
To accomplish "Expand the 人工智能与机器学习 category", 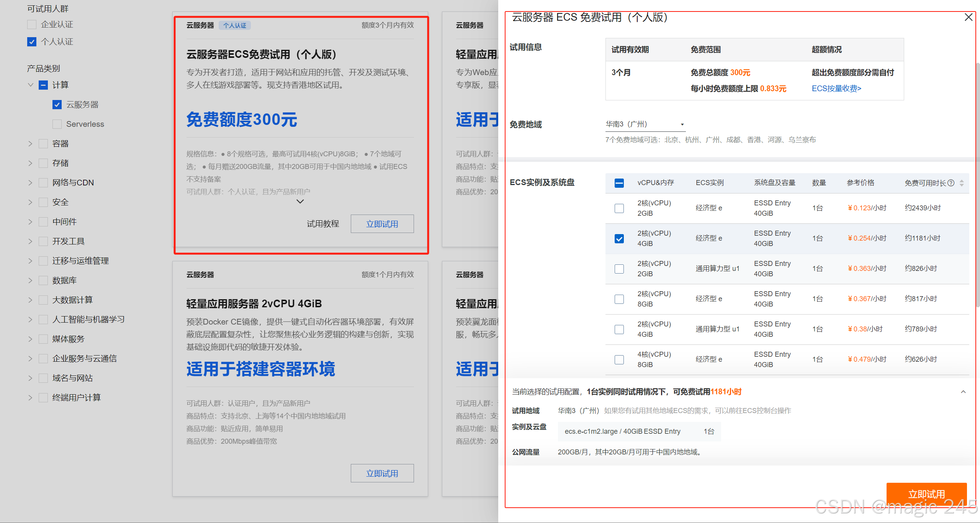I will point(31,320).
